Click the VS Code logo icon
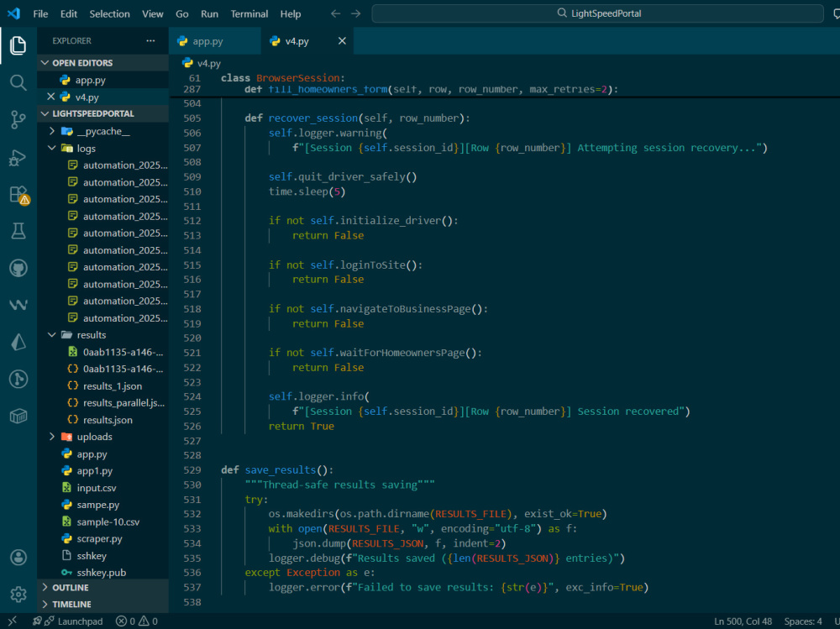 point(14,13)
